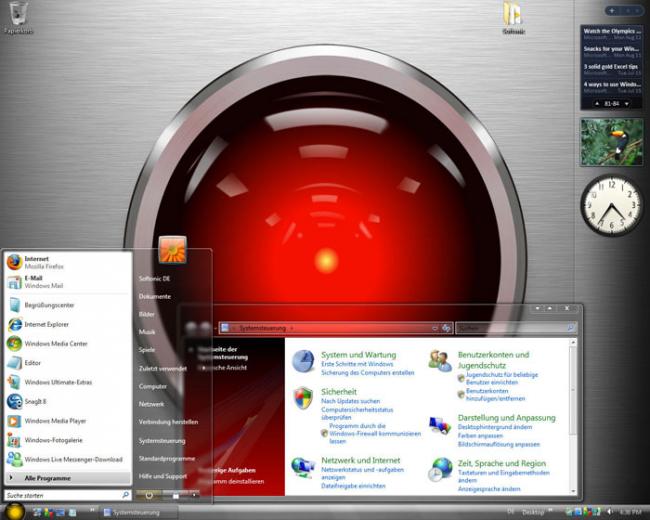Open Zuletzt verwendet in Start menu
The height and width of the screenshot is (520, 650).
coord(163,368)
